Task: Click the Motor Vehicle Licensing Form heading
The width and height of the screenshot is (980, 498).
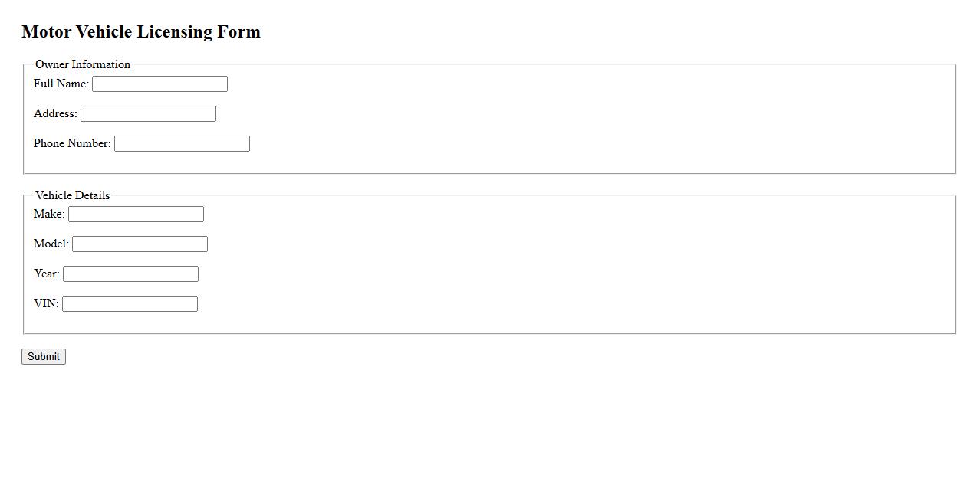Action: (x=141, y=32)
